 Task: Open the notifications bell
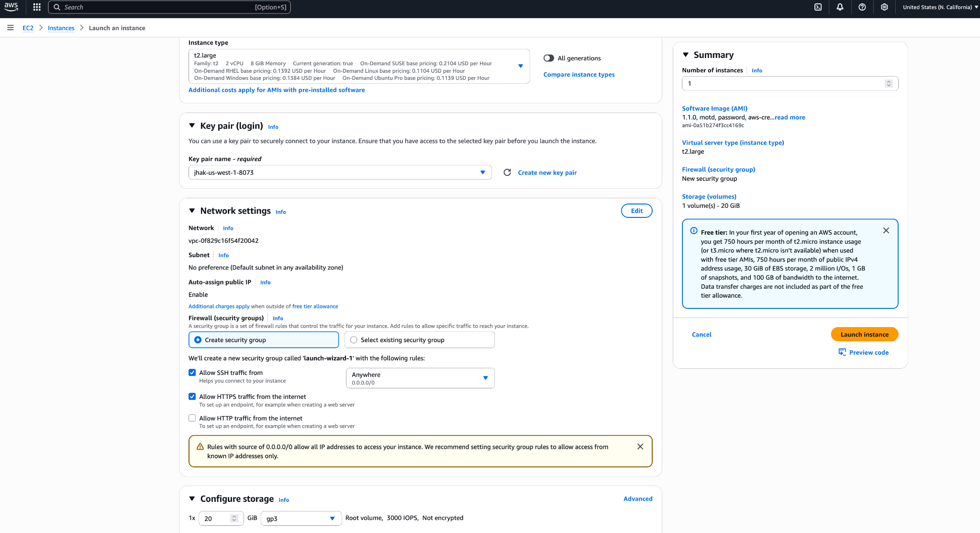click(840, 7)
